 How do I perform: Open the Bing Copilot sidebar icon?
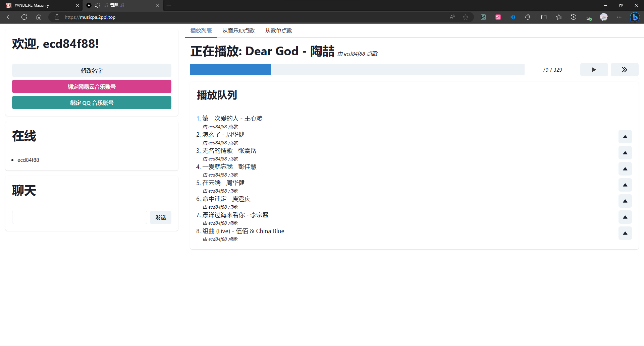click(x=634, y=17)
